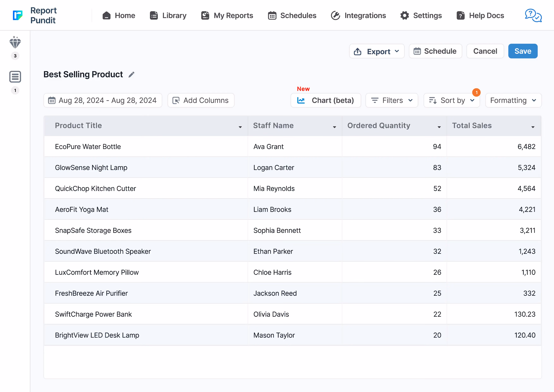Click the Add Columns button
Image resolution: width=554 pixels, height=392 pixels.
click(201, 100)
